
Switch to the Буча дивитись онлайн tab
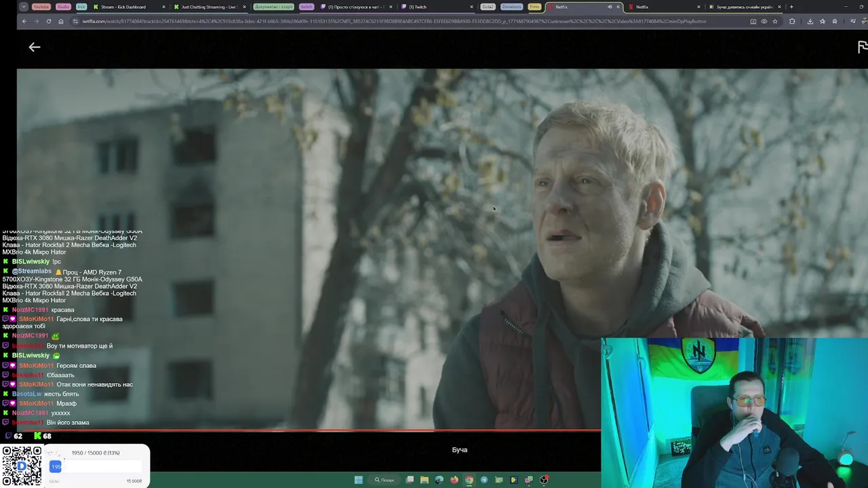coord(745,7)
